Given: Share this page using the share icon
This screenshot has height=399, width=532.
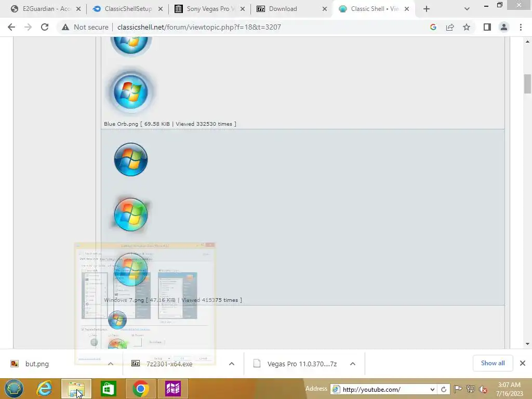Looking at the screenshot, I should tap(450, 27).
